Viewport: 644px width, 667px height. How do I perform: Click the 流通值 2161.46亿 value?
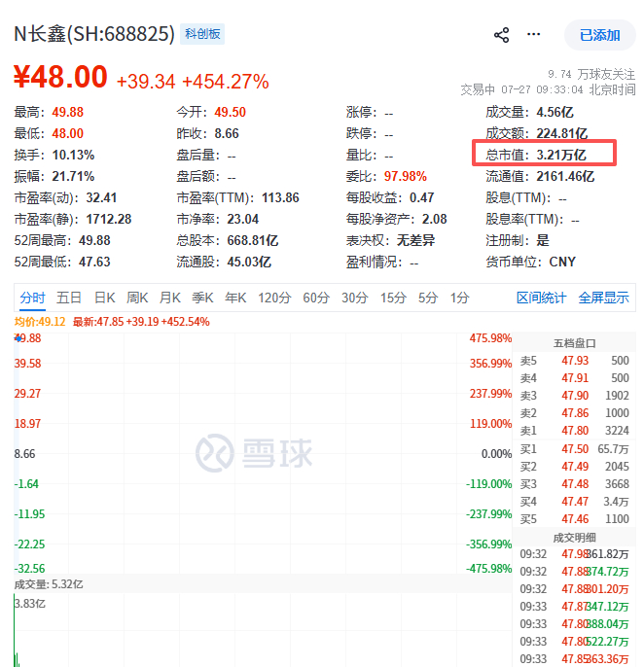tap(565, 176)
